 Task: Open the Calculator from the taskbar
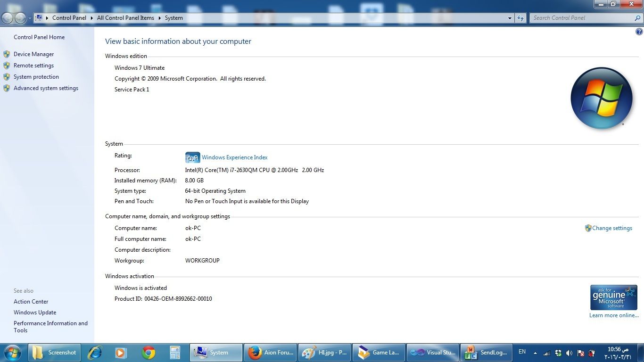click(175, 353)
